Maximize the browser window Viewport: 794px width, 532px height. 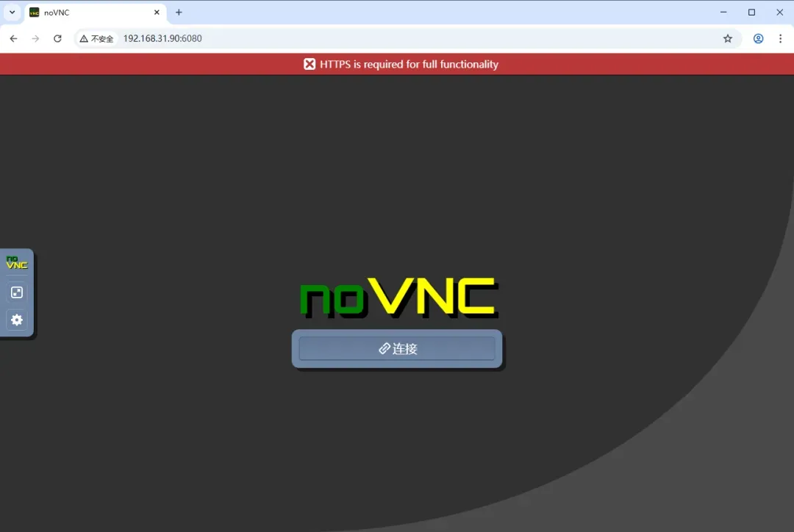click(x=751, y=12)
